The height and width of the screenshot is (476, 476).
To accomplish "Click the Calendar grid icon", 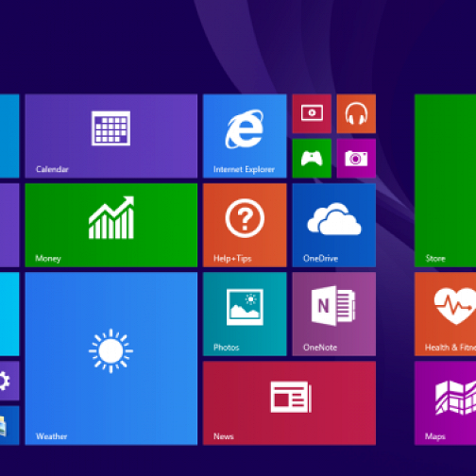I will pos(110,128).
